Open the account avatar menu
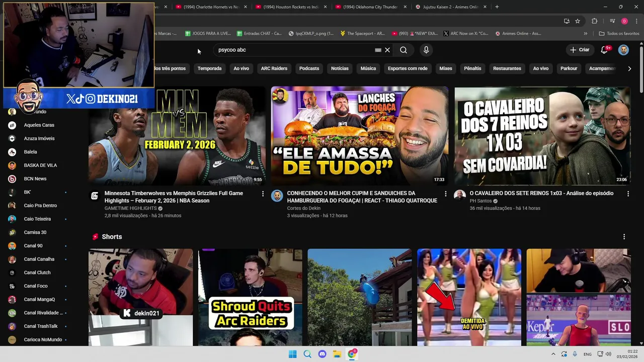This screenshot has height=362, width=644. click(623, 50)
